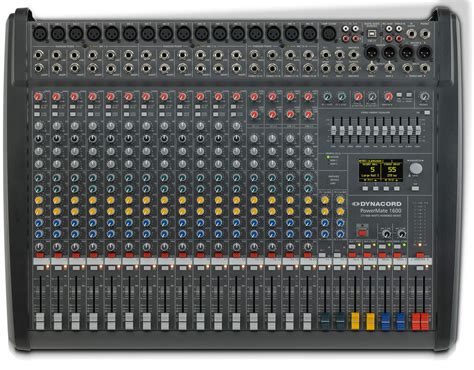Image resolution: width=474 pixels, height=370 pixels.
Task: Click the 17th XLR socket beside the RCA jacks
Action: point(329,34)
